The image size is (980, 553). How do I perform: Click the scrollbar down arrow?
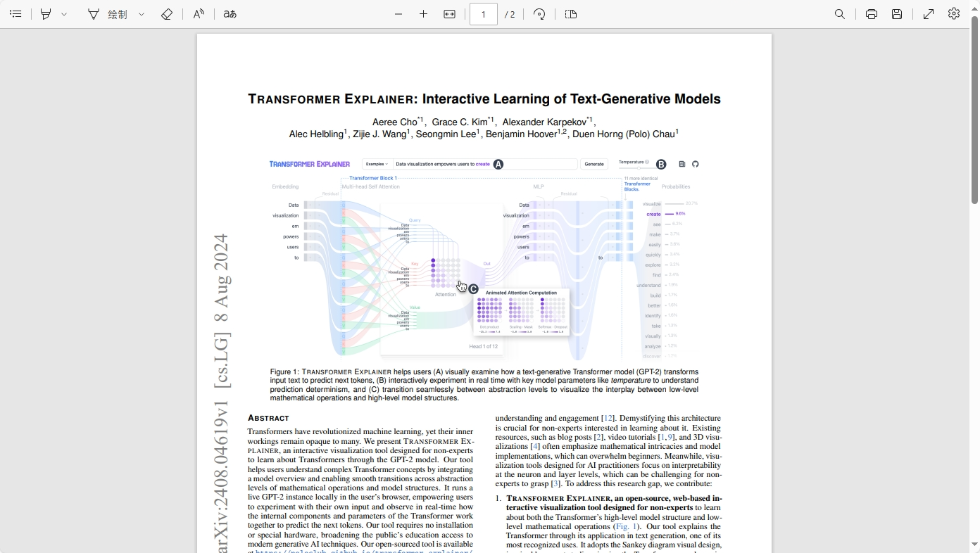974,545
